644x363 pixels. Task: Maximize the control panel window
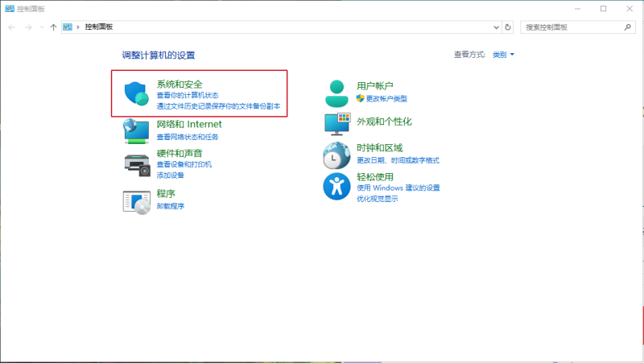603,9
